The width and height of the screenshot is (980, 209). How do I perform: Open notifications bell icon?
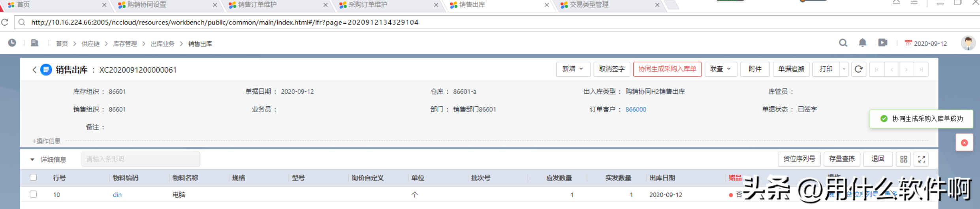[862, 43]
